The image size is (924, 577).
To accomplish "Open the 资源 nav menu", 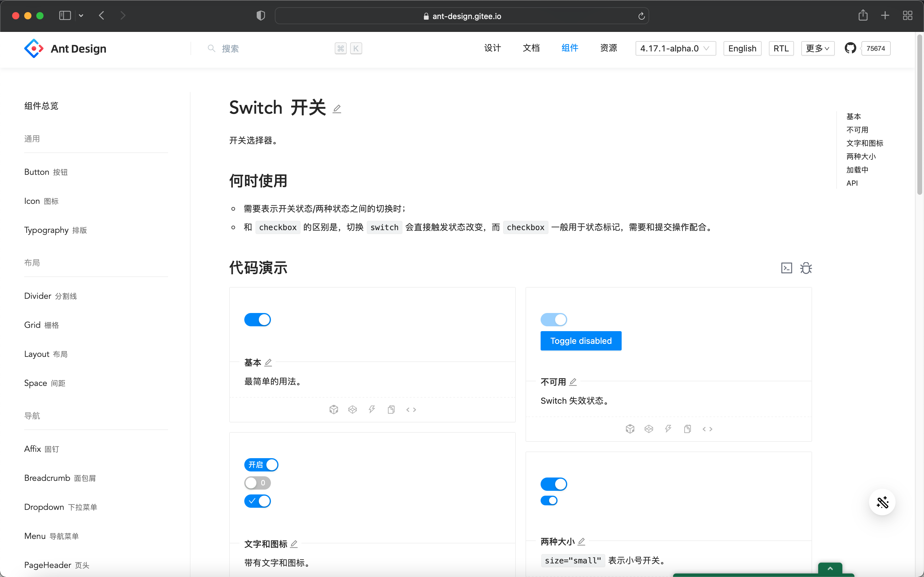I will 609,48.
